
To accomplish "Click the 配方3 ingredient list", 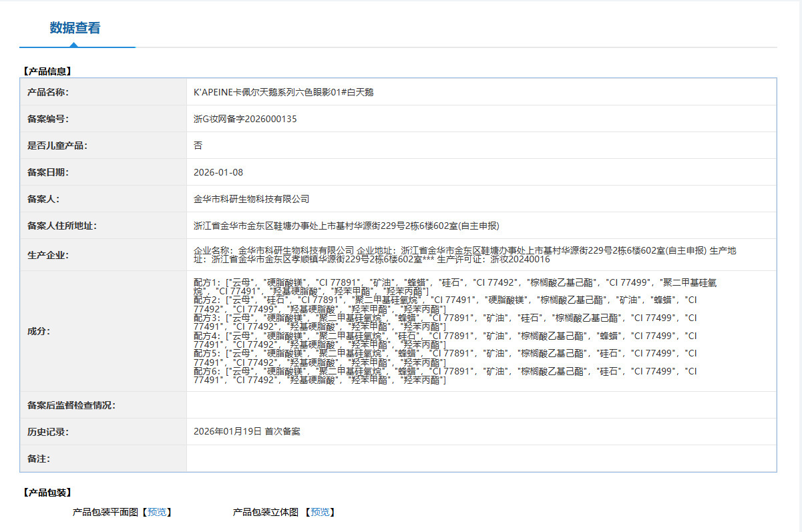I will coord(445,322).
